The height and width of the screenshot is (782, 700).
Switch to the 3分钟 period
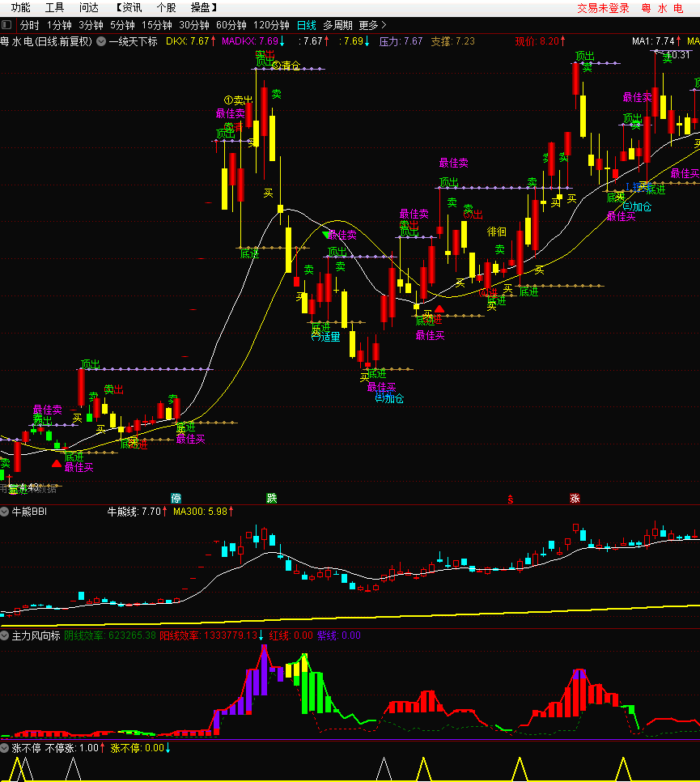coord(91,25)
